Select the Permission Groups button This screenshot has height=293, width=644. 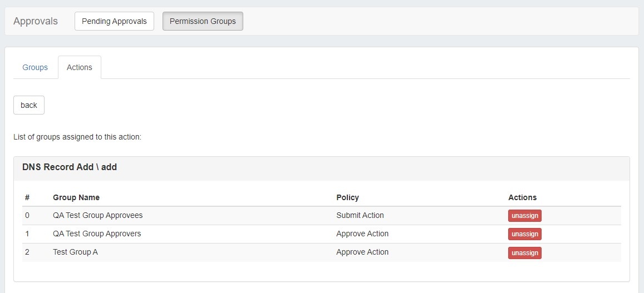pyautogui.click(x=203, y=21)
